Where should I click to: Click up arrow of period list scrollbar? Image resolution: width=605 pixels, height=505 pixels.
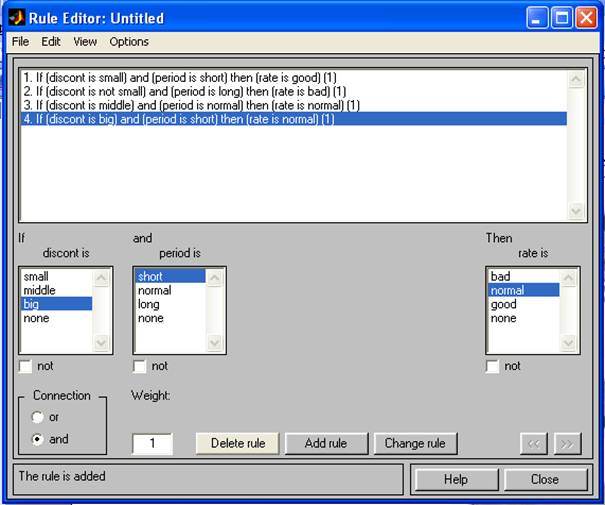[x=215, y=278]
